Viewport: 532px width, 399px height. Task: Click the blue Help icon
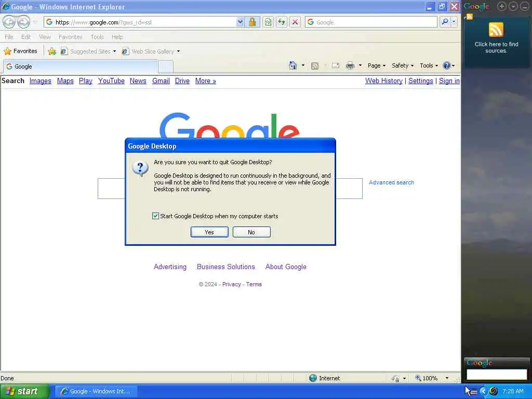[x=447, y=65]
